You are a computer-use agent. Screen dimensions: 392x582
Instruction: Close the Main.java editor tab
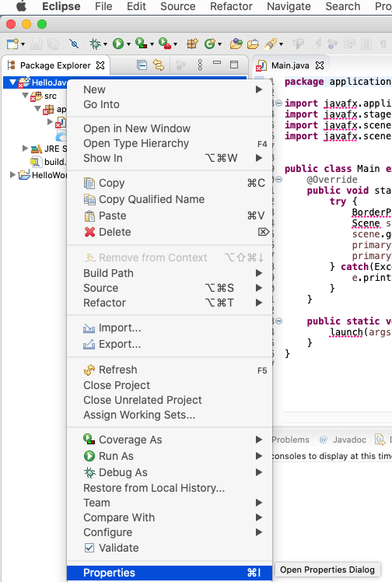[320, 65]
